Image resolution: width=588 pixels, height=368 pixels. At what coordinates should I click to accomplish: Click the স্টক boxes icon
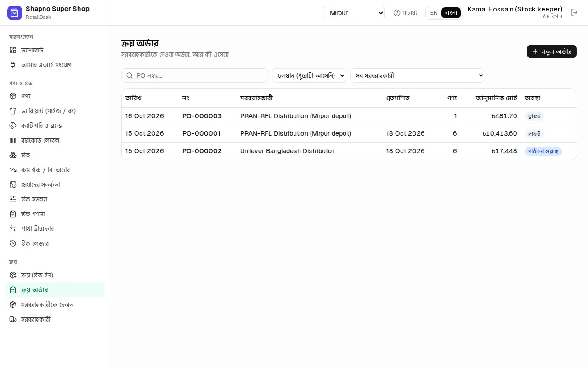13,155
